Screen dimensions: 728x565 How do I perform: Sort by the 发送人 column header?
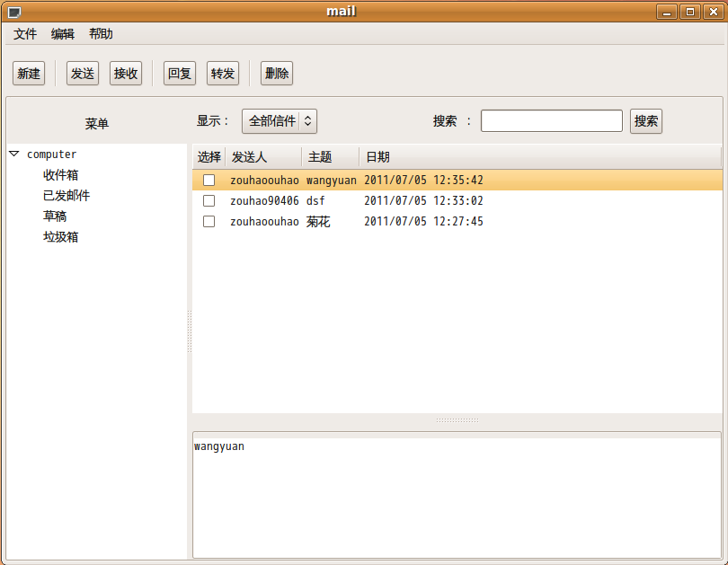pos(263,157)
